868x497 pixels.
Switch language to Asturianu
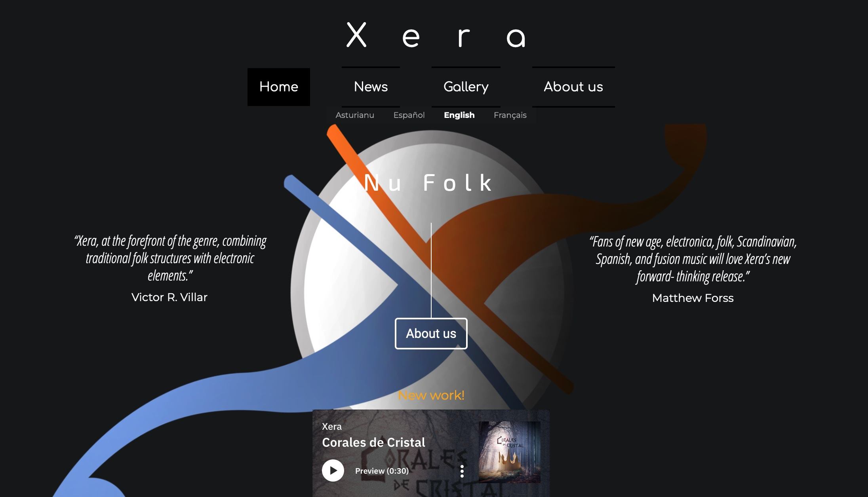(x=355, y=115)
